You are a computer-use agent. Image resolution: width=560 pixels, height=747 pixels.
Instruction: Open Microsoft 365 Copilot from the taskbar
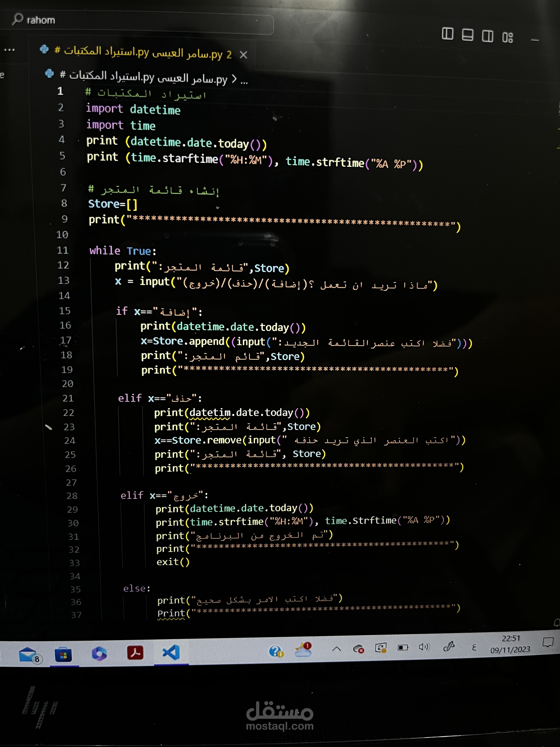pos(99,653)
